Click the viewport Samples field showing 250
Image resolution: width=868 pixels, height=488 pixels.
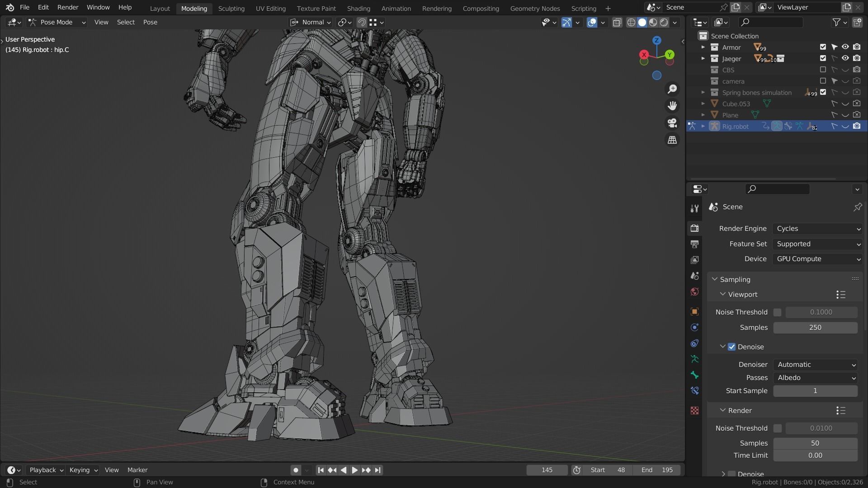click(815, 328)
